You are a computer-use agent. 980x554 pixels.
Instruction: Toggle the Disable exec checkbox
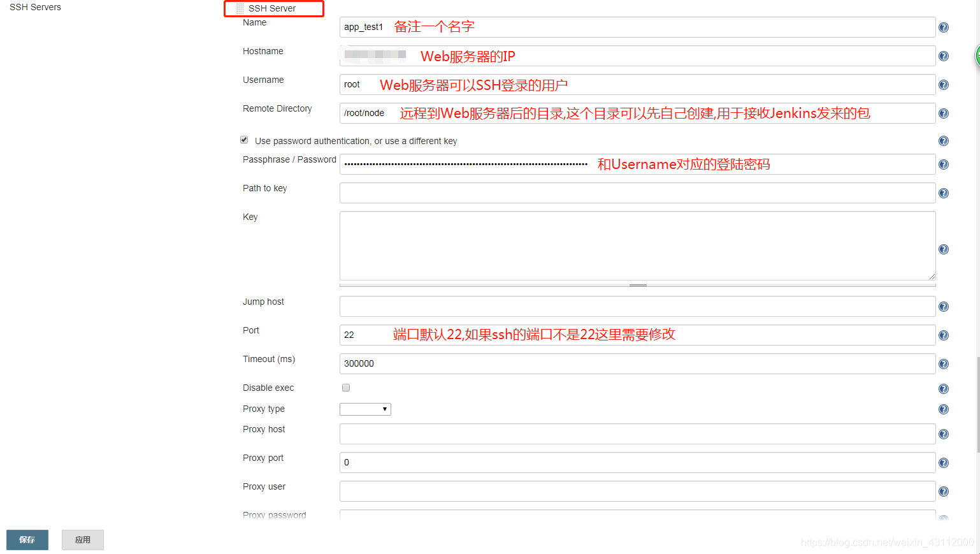(x=346, y=388)
